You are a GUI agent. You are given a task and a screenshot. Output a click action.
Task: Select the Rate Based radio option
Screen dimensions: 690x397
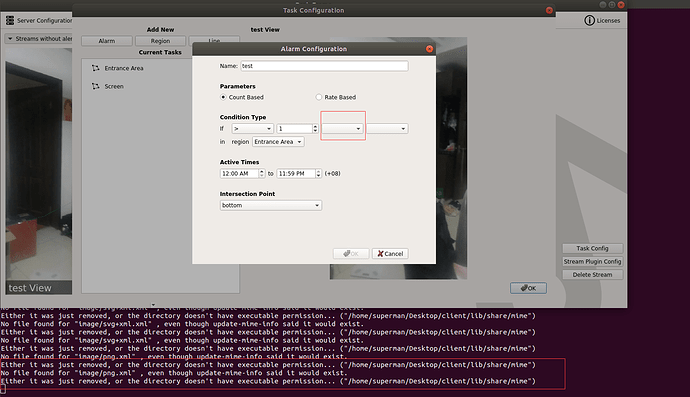[319, 97]
